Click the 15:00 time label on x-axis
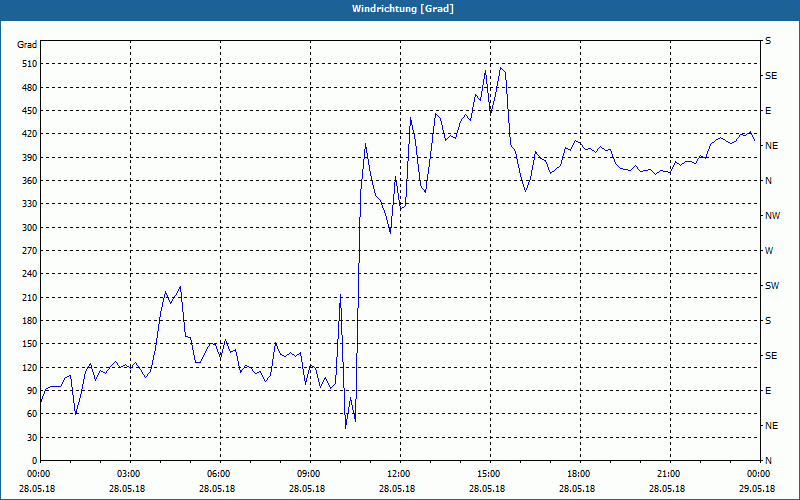 coord(490,474)
